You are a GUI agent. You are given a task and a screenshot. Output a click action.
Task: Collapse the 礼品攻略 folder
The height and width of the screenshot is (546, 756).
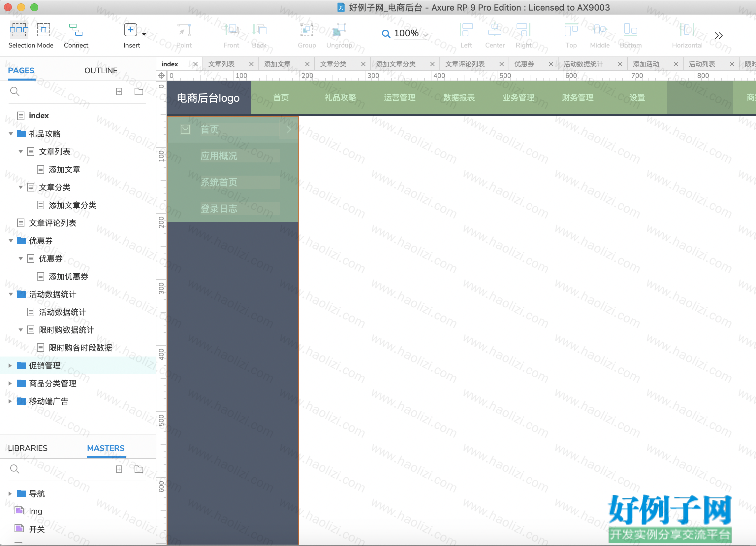(11, 134)
